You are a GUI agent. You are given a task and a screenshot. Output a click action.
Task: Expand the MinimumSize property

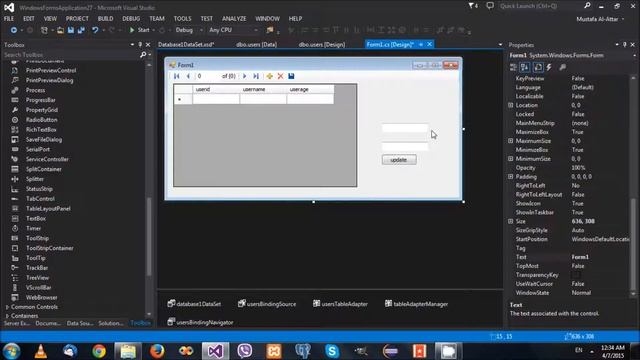[511, 158]
